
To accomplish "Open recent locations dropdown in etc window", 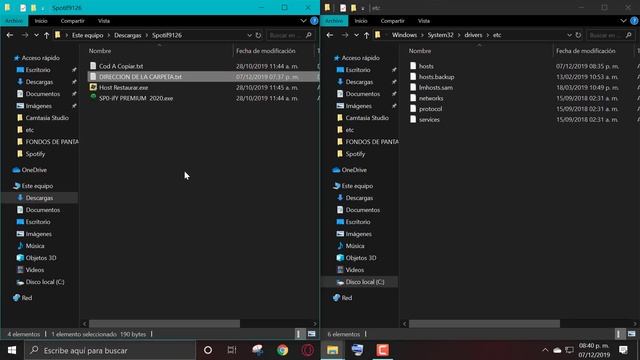I will (356, 36).
